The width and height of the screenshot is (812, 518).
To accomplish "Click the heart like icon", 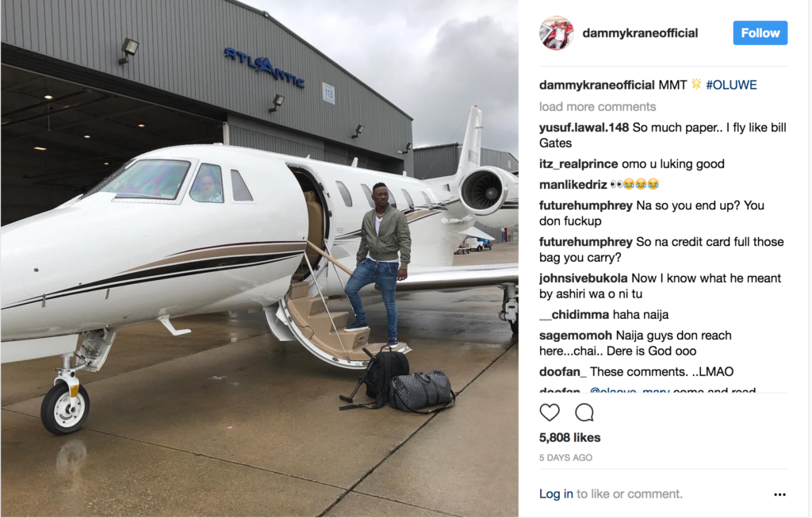I will point(550,412).
